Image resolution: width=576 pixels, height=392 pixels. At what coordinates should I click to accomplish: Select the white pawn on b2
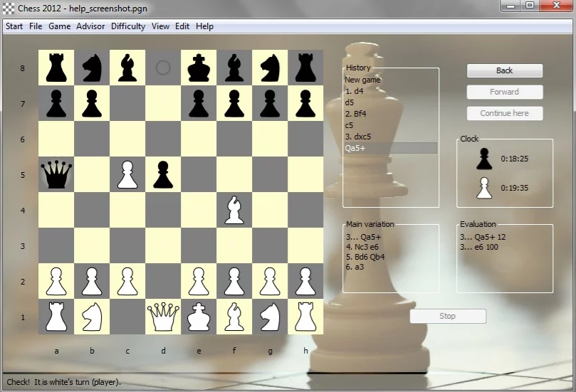[x=92, y=282]
